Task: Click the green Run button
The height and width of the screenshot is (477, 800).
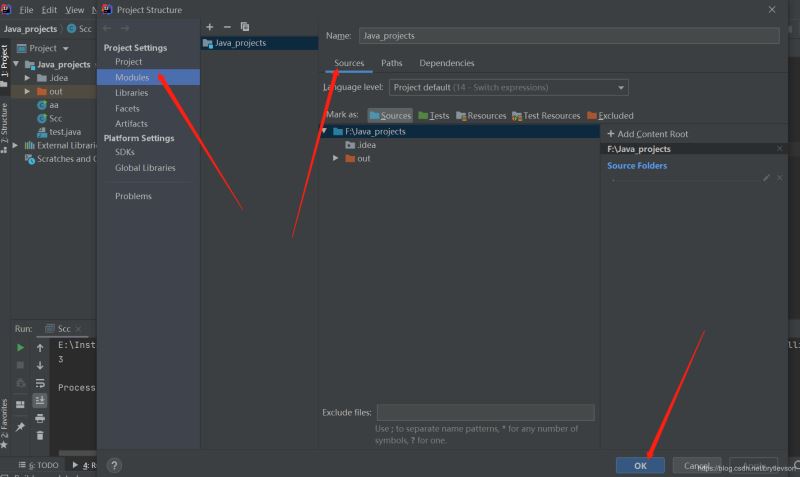Action: coord(20,347)
